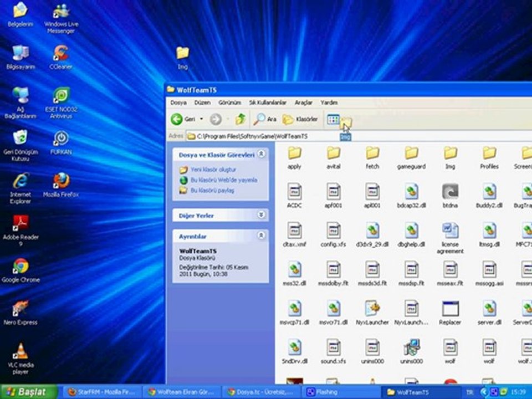The height and width of the screenshot is (399, 532).
Task: Select the license agreement document
Action: click(x=450, y=238)
